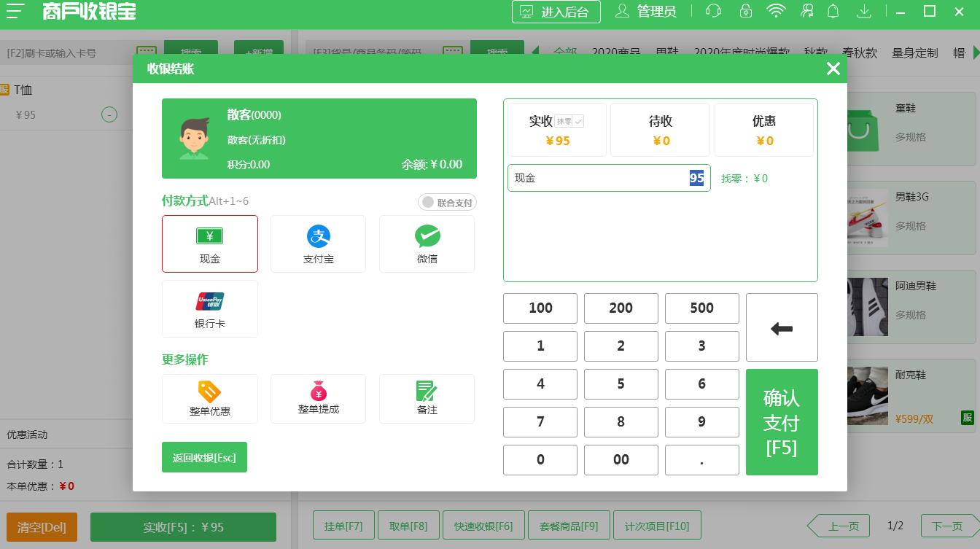Switch to the 2020商品 category tab

615,52
